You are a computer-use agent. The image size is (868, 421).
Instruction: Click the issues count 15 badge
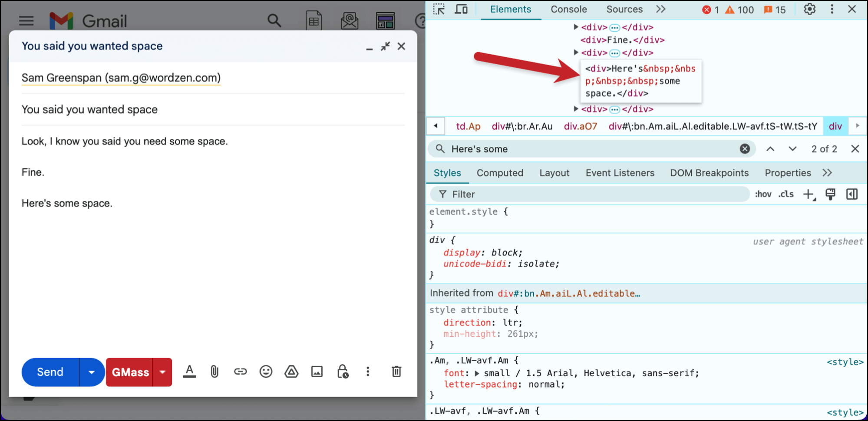pos(775,10)
